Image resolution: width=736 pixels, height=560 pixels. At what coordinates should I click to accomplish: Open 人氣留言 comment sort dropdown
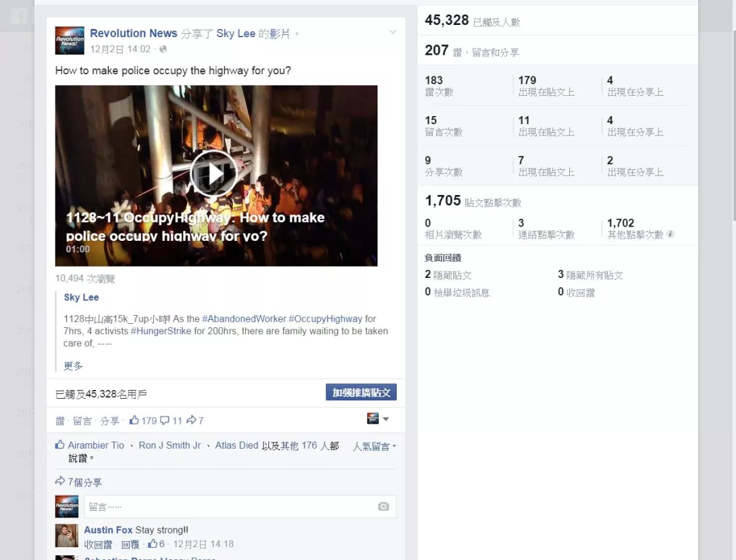coord(375,447)
